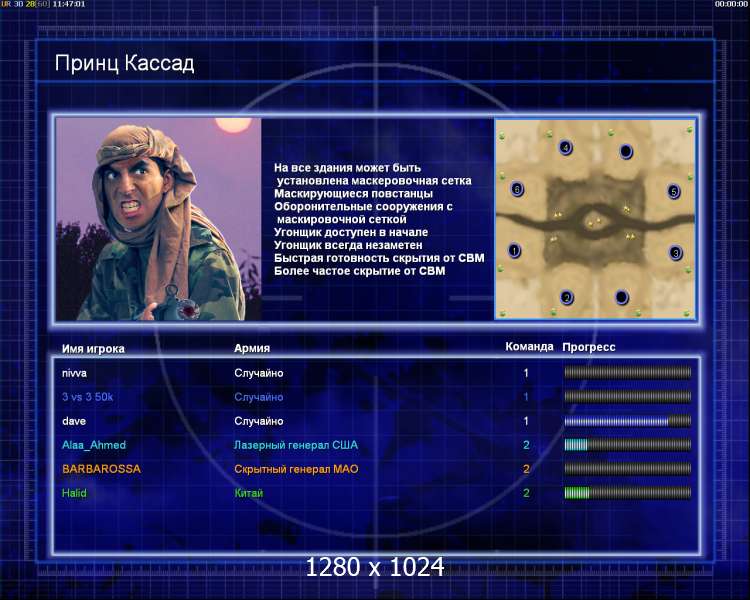Click the line 'Угонщик доступен в начале'
The height and width of the screenshot is (600, 750).
pyautogui.click(x=351, y=232)
